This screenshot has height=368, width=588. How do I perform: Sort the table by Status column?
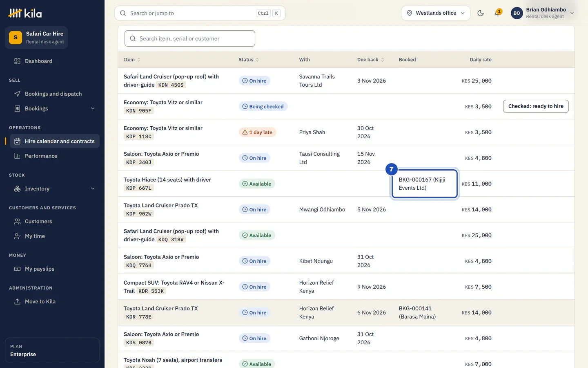coord(249,60)
